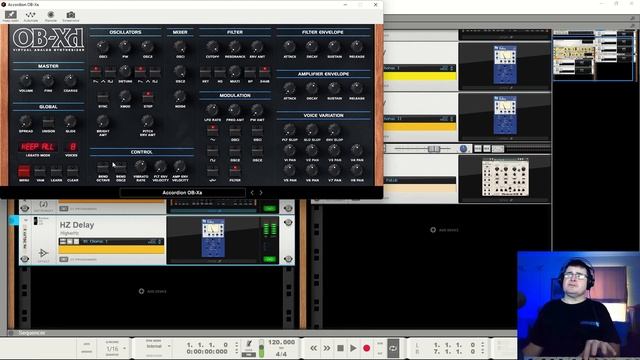Viewport: 640px width, 360px height.
Task: Toggle the Unison switch in Global
Action: (48, 122)
